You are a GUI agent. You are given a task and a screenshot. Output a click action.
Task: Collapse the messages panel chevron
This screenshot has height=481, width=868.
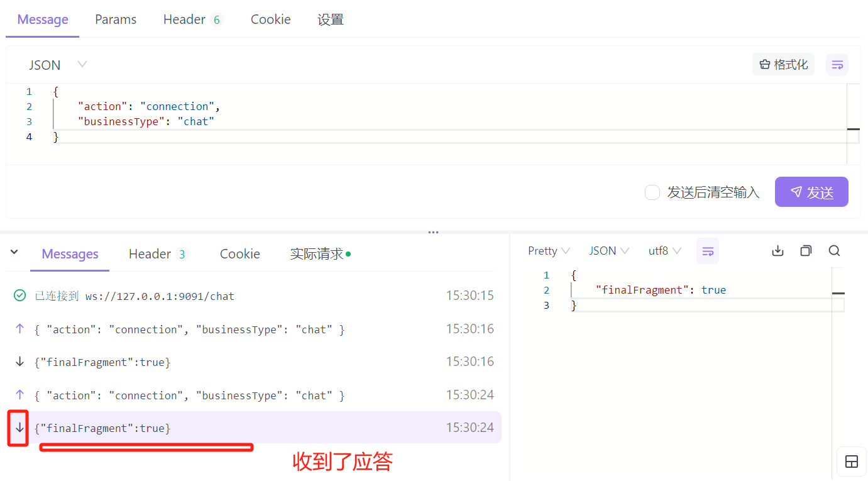coord(14,252)
